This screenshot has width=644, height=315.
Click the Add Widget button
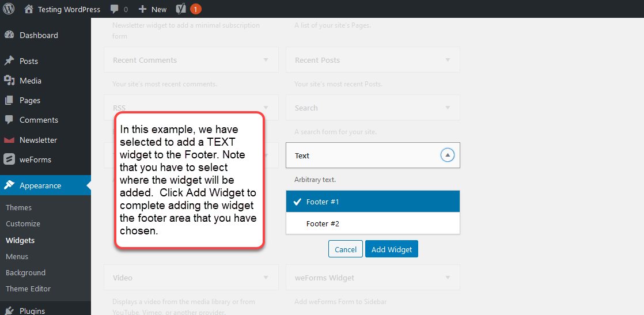pyautogui.click(x=392, y=249)
